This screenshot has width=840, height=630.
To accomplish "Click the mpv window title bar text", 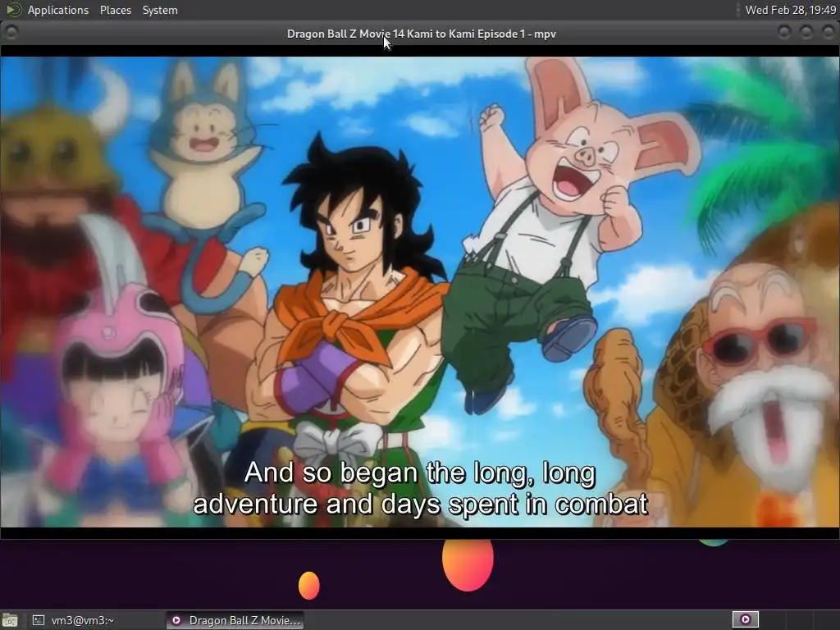I will pyautogui.click(x=421, y=34).
